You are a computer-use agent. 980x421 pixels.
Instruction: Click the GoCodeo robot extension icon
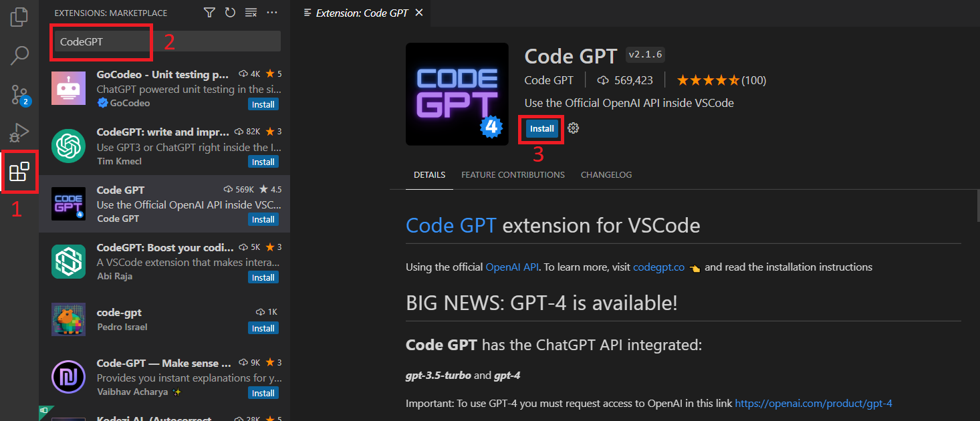(68, 88)
